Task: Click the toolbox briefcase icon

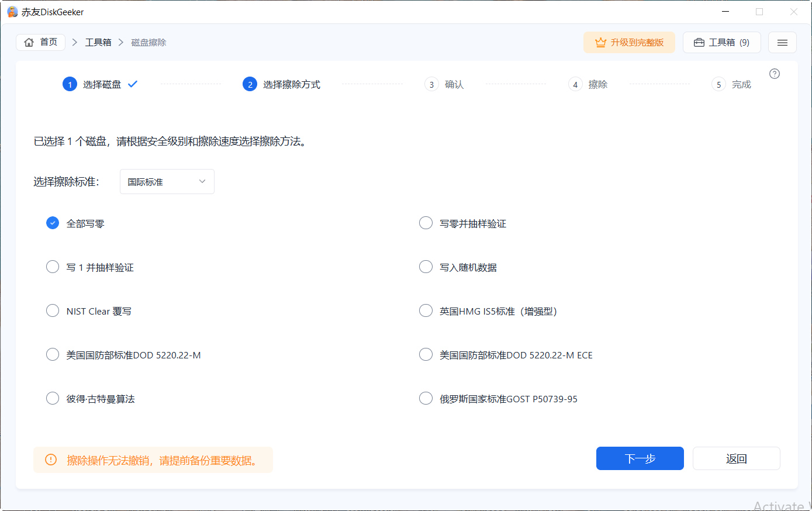Action: pos(699,43)
